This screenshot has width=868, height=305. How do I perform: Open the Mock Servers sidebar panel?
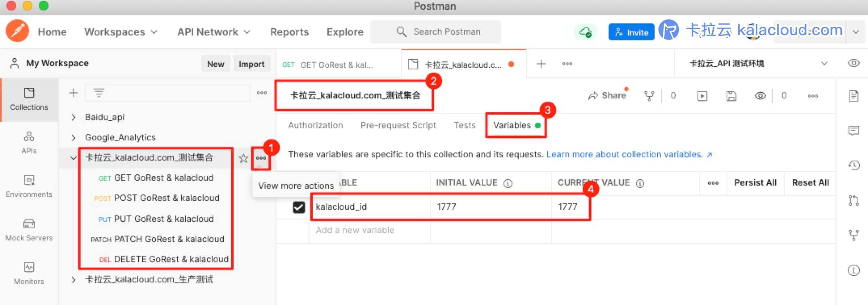click(29, 230)
